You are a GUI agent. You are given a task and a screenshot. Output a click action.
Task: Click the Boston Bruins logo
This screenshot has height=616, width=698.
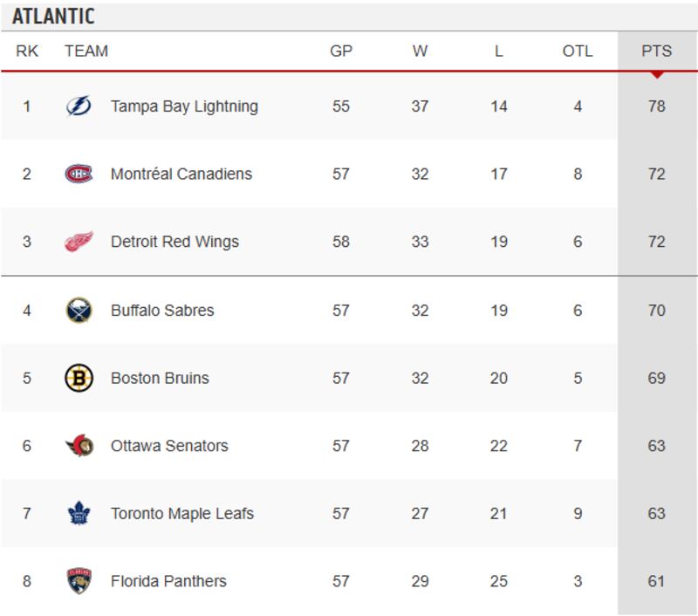pyautogui.click(x=79, y=378)
